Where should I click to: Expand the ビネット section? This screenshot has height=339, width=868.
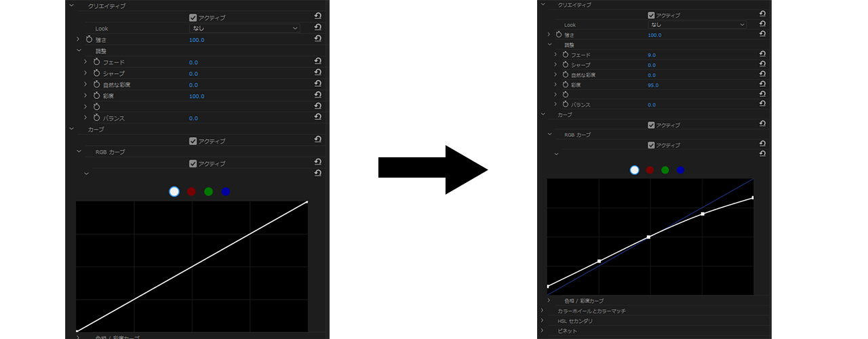click(542, 331)
